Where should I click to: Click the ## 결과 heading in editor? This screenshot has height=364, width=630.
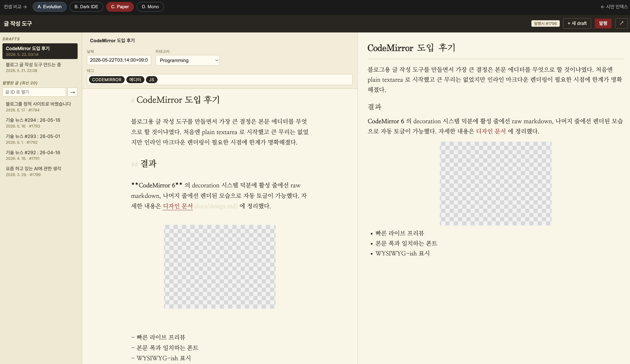[144, 164]
